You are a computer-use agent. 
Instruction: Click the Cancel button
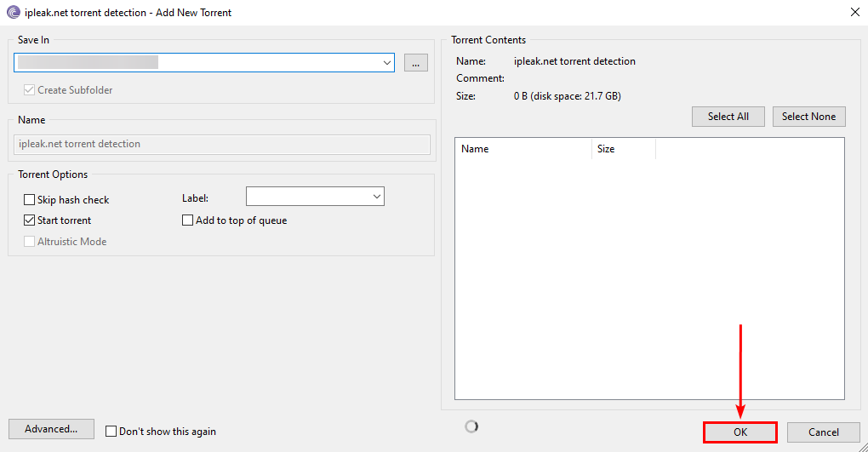tap(823, 432)
